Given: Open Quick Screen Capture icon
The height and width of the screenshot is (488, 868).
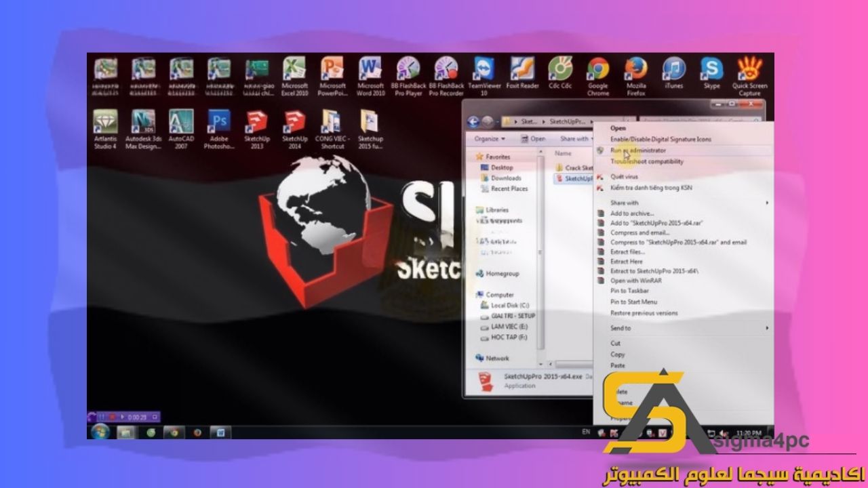Looking at the screenshot, I should [749, 76].
